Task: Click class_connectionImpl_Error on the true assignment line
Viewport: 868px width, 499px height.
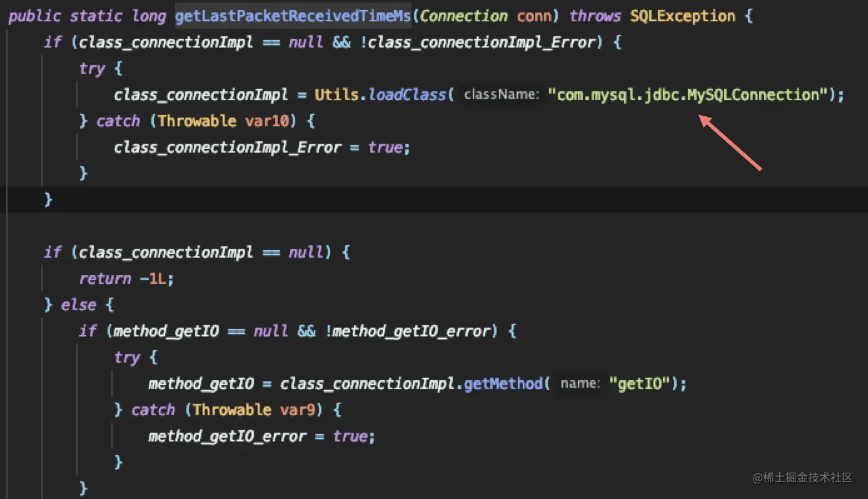Action: click(227, 147)
